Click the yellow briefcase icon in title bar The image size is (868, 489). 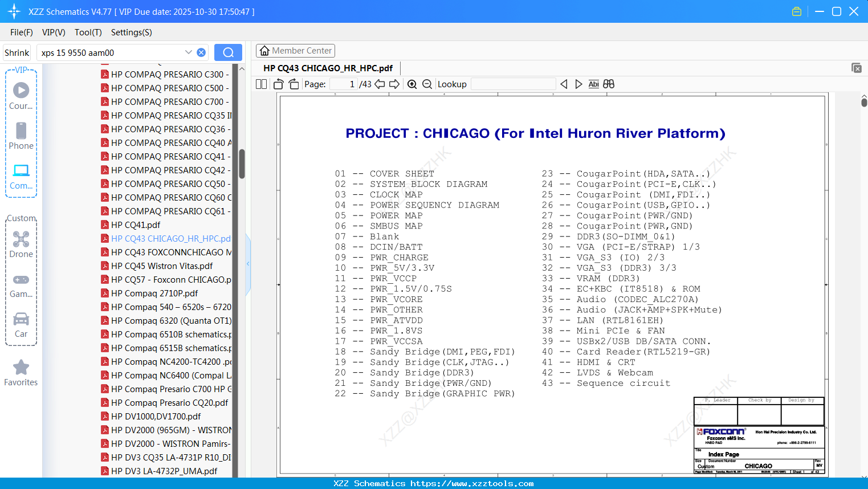click(x=797, y=11)
